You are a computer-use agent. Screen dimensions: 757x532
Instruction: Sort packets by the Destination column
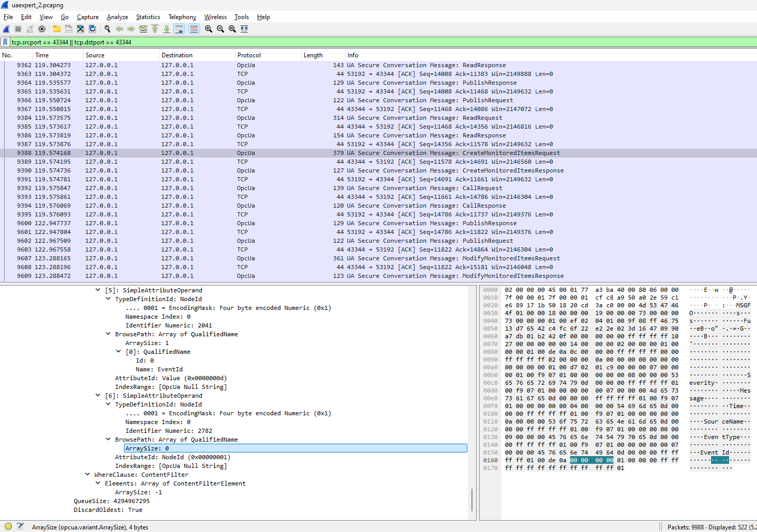pos(197,55)
